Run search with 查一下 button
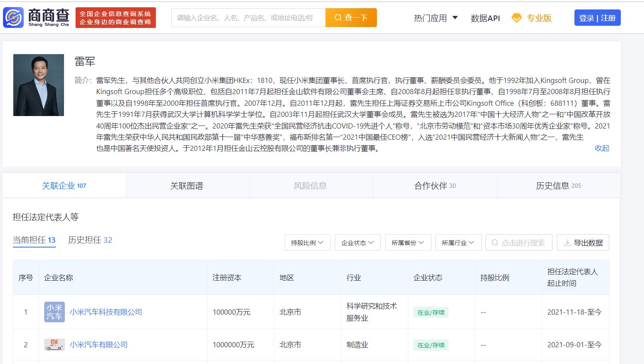The image size is (644, 364). pyautogui.click(x=351, y=18)
